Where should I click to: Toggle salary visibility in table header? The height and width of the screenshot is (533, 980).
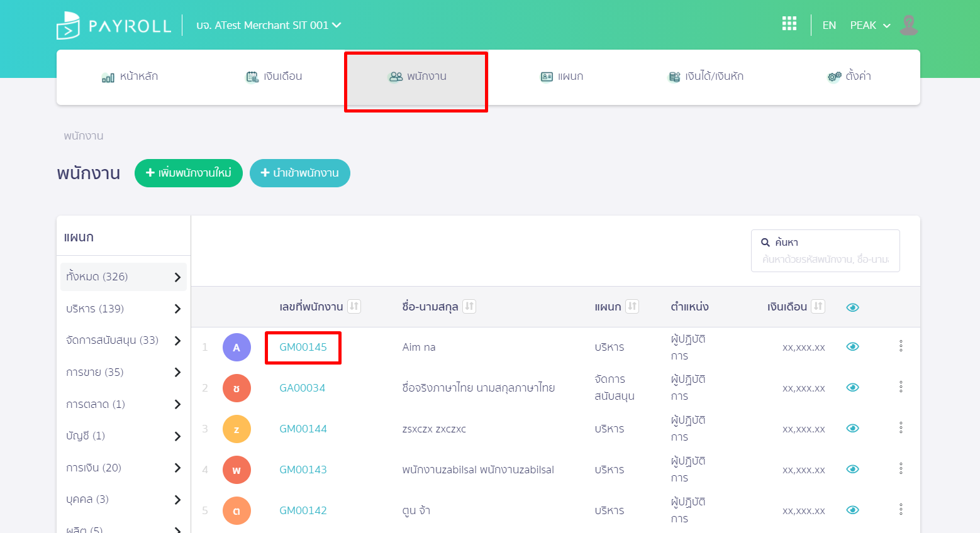(x=853, y=307)
